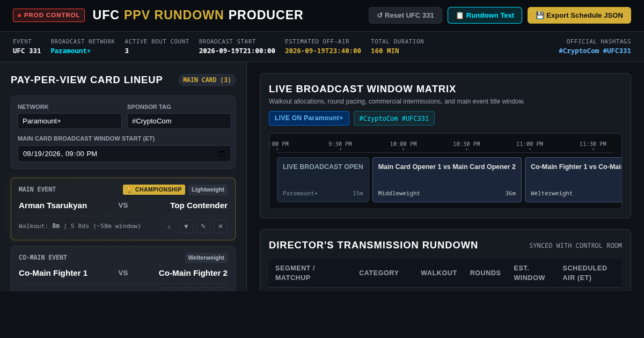The height and width of the screenshot is (338, 644).
Task: Click the Total Duration value 160 MIN
Action: coord(385,51)
